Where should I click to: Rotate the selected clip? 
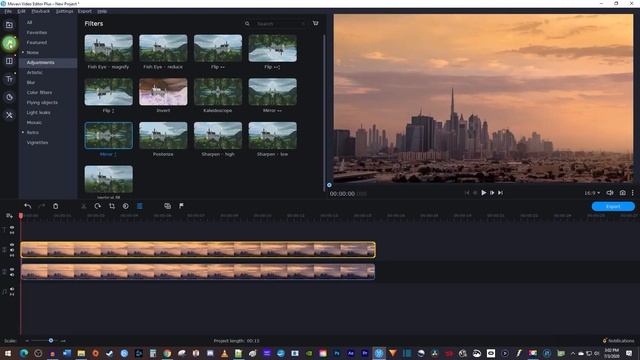(98, 206)
